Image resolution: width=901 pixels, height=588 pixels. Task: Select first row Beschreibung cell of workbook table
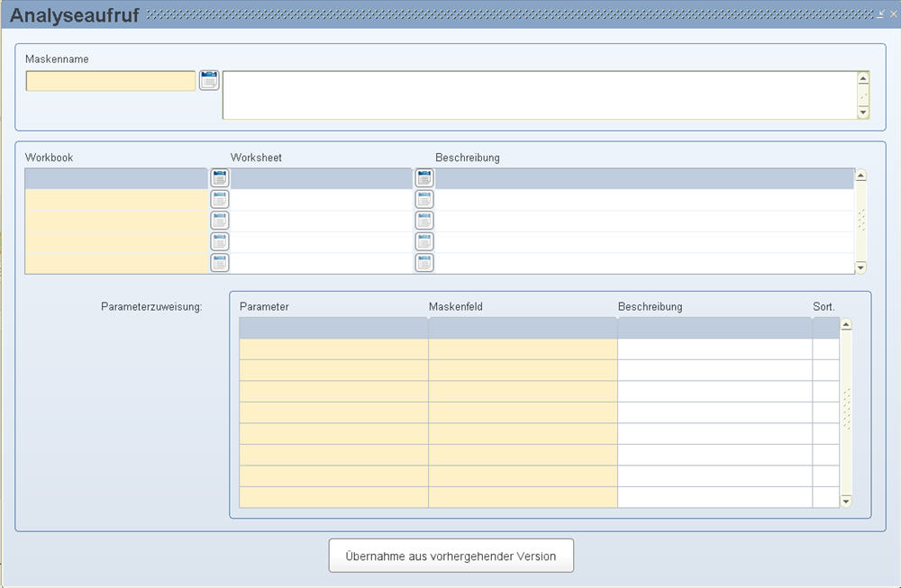645,178
